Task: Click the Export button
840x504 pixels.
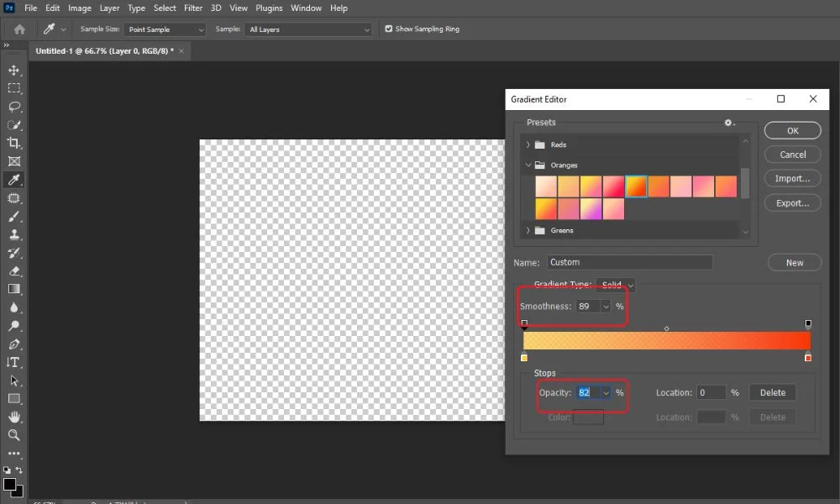Action: click(792, 202)
